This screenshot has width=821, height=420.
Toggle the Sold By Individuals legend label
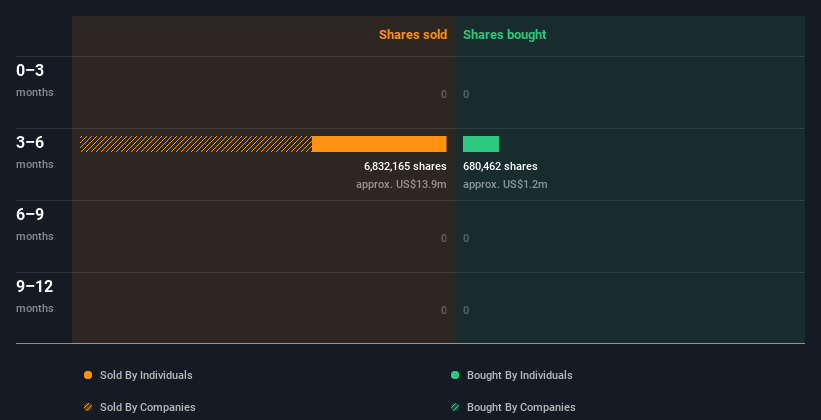[x=146, y=375]
